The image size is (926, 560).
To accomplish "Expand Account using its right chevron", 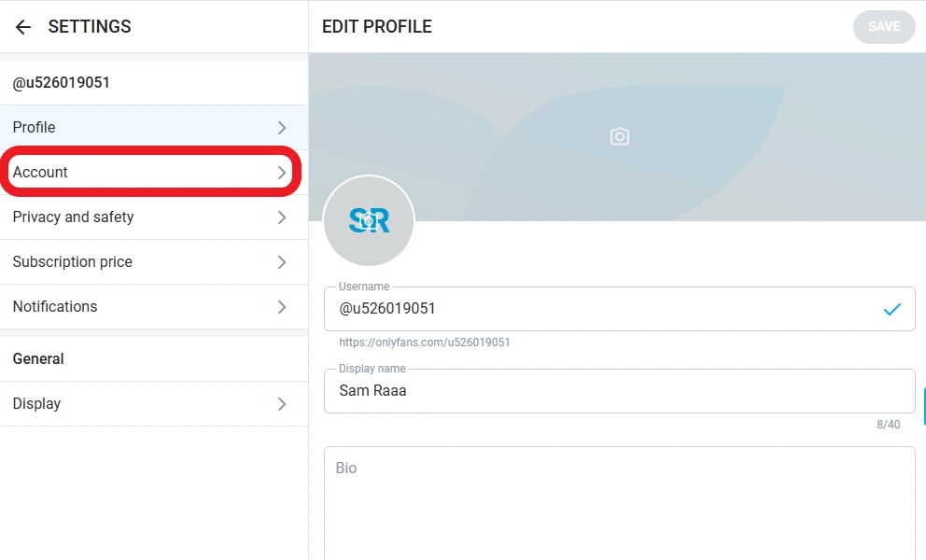I will pyautogui.click(x=282, y=173).
